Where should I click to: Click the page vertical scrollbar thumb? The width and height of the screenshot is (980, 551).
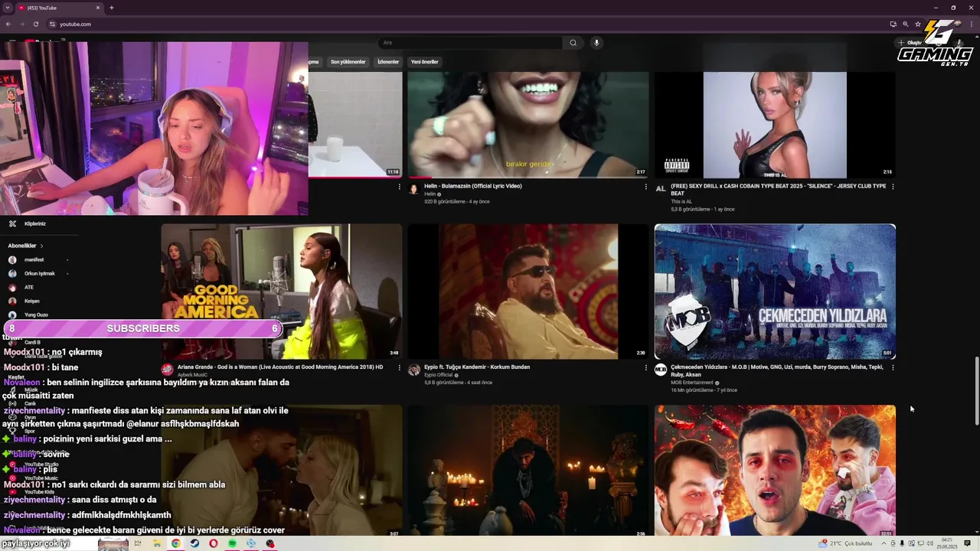[976, 391]
